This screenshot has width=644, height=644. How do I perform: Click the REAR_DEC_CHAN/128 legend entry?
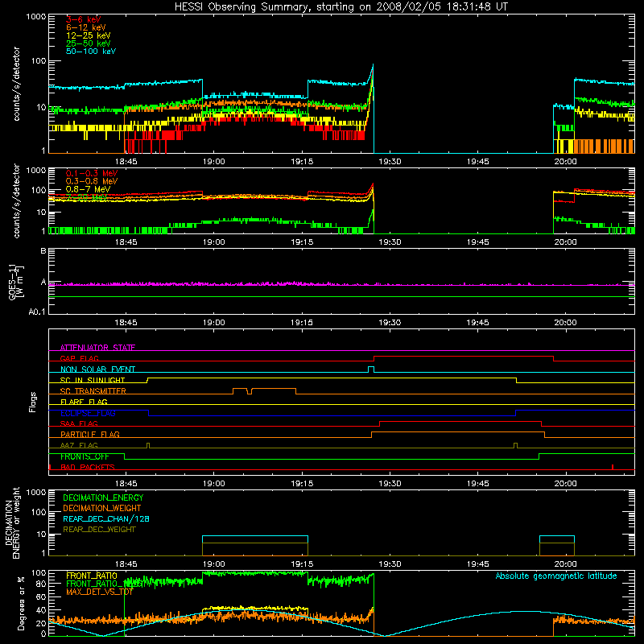click(106, 518)
